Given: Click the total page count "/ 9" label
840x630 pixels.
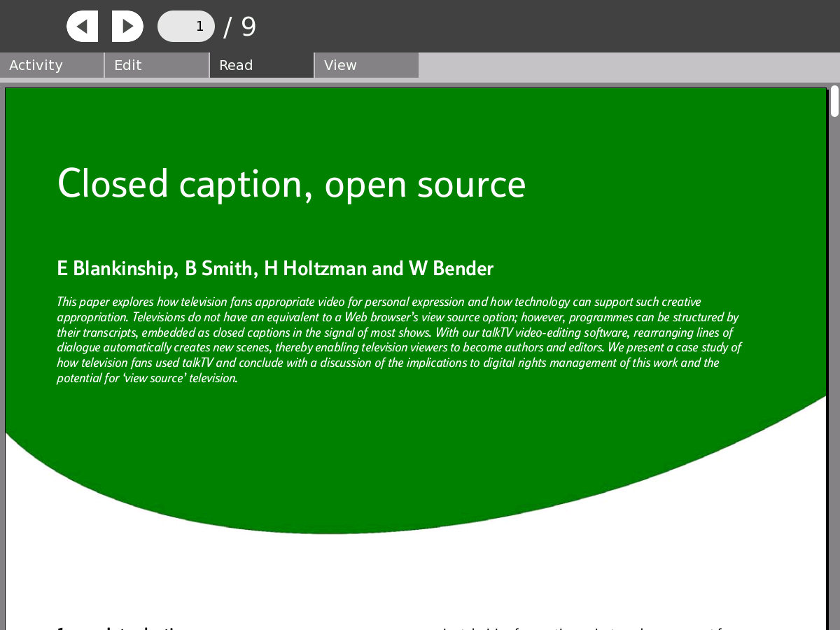Looking at the screenshot, I should point(240,27).
